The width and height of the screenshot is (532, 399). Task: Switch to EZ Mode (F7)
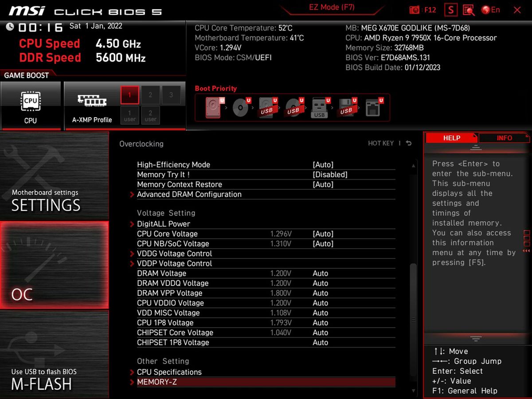pos(332,8)
